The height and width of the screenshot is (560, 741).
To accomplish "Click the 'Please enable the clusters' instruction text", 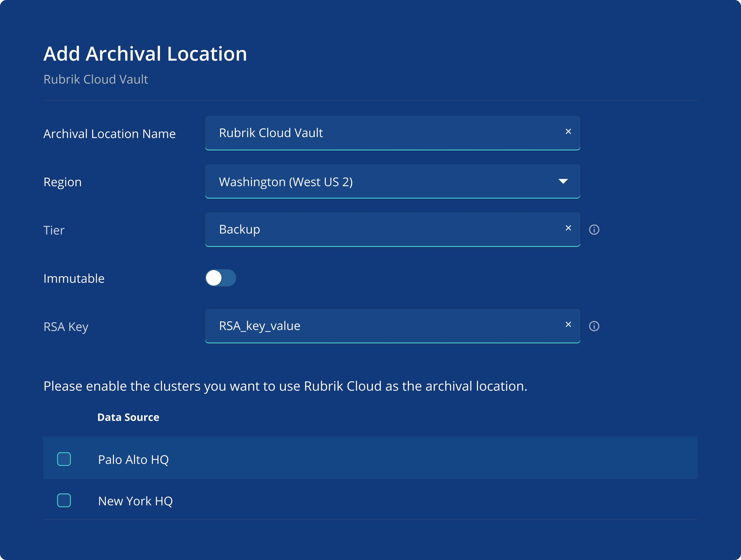I will [285, 386].
